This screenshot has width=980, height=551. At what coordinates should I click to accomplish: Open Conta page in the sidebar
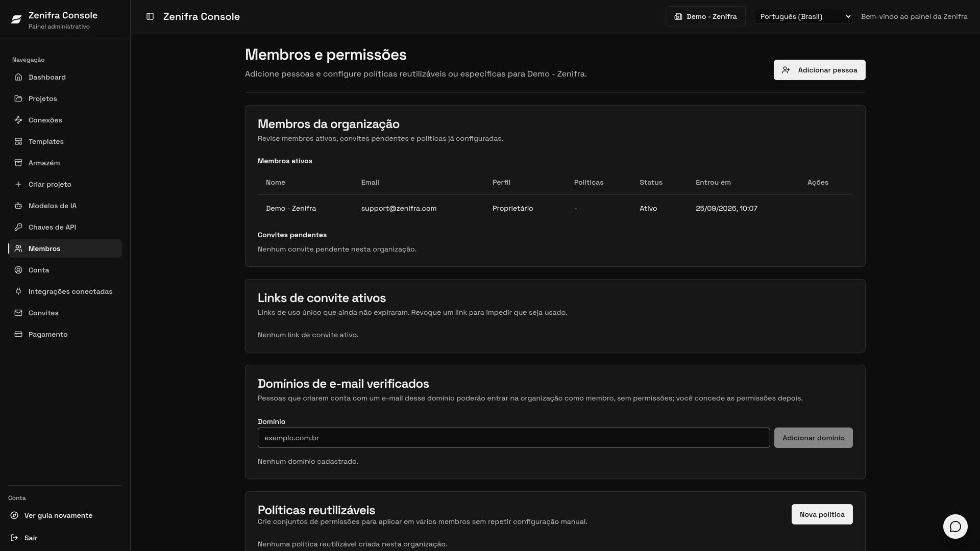tap(65, 270)
